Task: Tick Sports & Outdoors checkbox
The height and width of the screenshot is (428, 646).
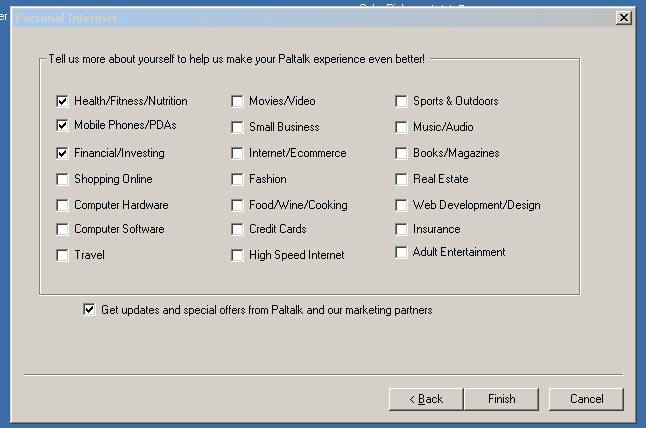Action: (401, 101)
